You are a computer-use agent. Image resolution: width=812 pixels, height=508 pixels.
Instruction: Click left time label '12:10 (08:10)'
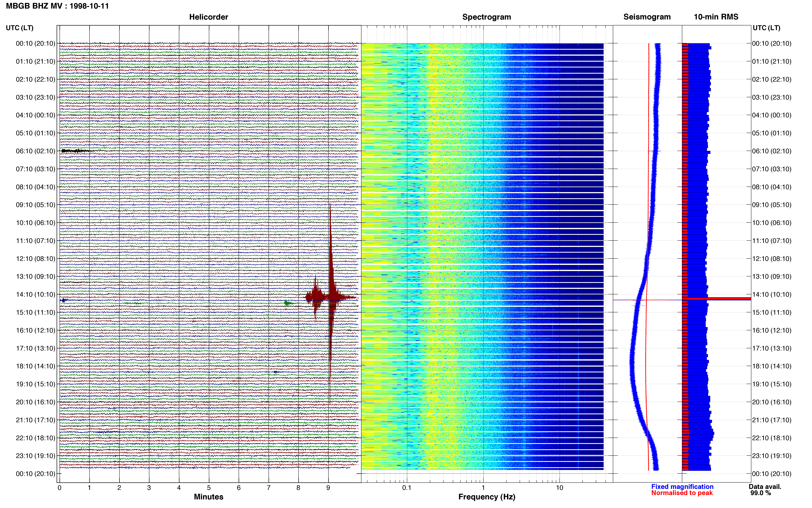pyautogui.click(x=36, y=259)
